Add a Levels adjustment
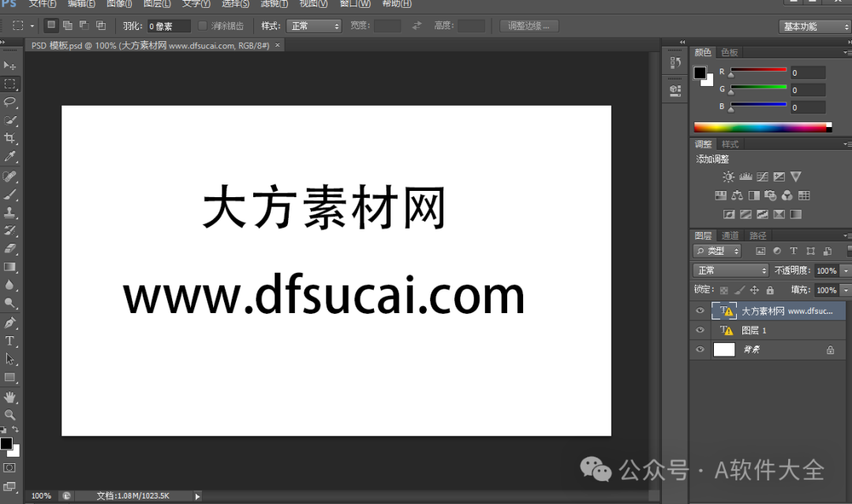This screenshot has width=852, height=504. coord(745,176)
